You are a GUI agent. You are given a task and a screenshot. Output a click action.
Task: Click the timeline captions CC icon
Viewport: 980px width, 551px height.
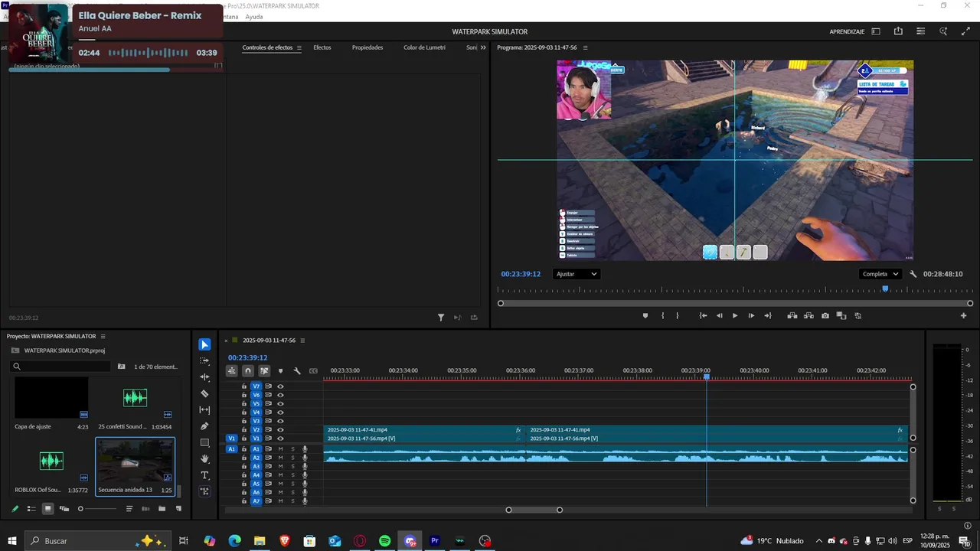[313, 371]
